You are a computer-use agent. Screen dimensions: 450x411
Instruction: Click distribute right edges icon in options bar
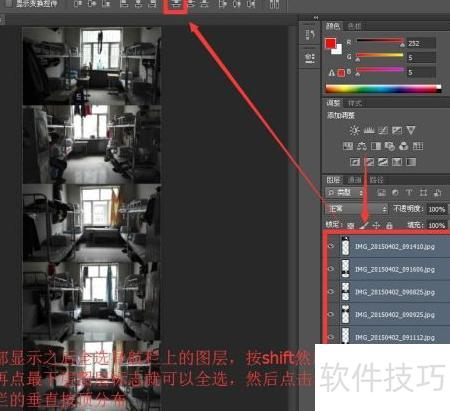(251, 4)
